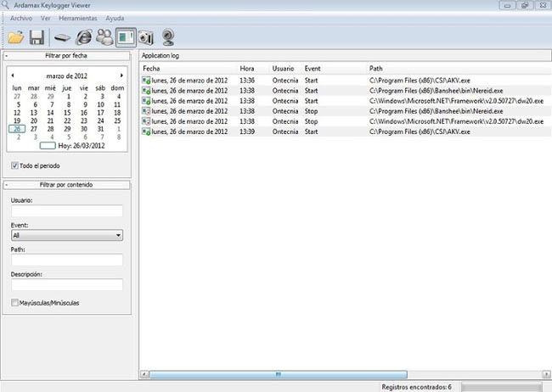Open the Herramientas menu
This screenshot has height=392, width=552.
[x=78, y=19]
